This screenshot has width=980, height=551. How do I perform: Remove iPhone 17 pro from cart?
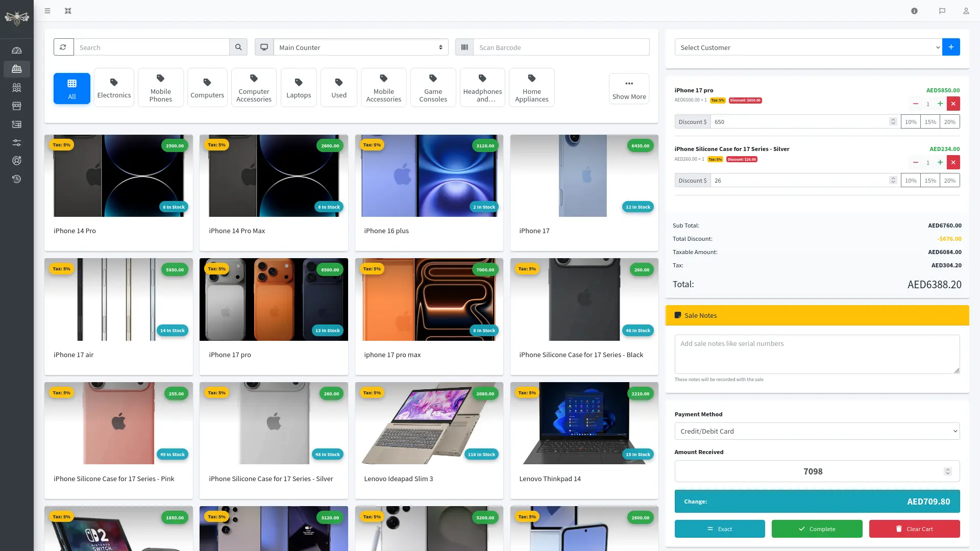(x=953, y=104)
